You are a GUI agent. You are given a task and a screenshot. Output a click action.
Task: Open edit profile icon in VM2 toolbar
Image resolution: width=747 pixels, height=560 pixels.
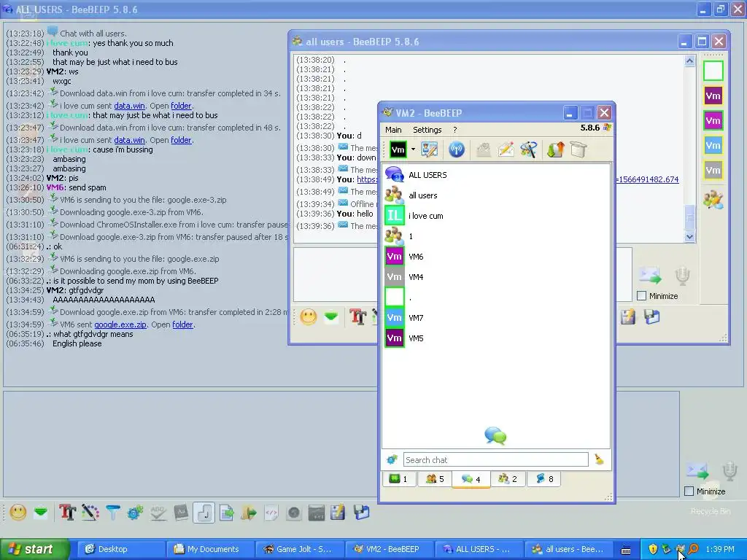tap(429, 150)
